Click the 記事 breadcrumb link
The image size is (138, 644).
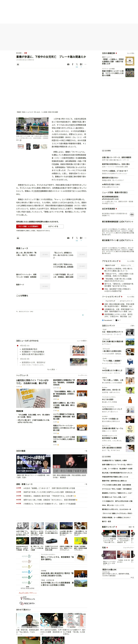click(26, 53)
